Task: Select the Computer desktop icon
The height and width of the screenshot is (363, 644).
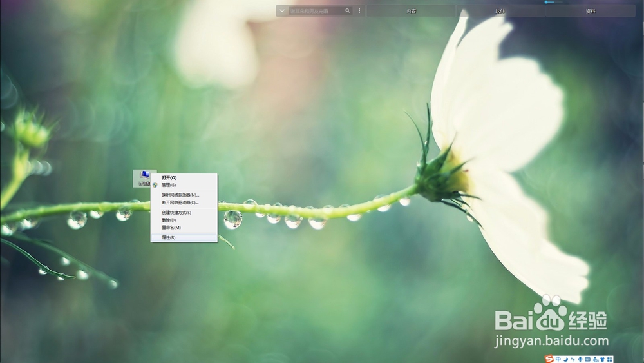Action: pyautogui.click(x=144, y=179)
